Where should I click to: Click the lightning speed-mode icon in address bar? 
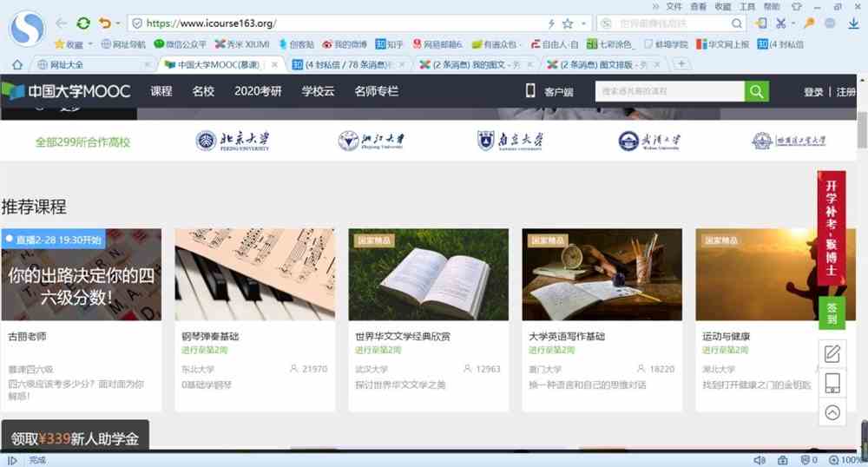coord(551,23)
